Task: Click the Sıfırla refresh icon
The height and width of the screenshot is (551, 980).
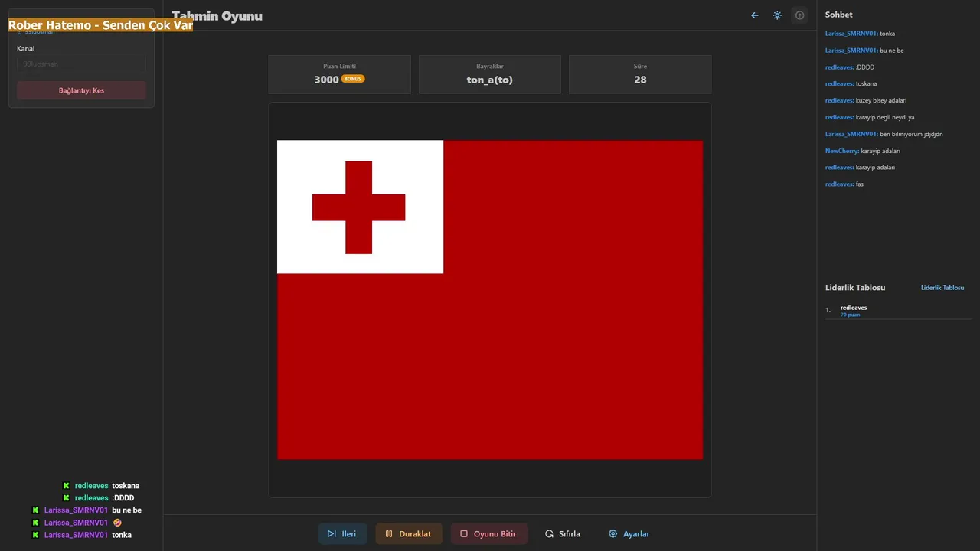Action: pos(549,533)
